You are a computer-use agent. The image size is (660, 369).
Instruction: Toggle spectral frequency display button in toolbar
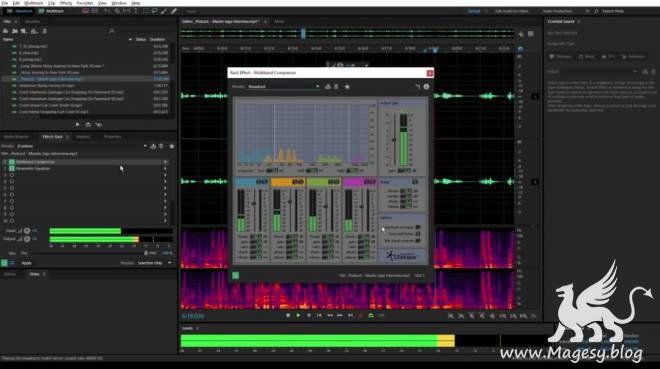(x=85, y=11)
